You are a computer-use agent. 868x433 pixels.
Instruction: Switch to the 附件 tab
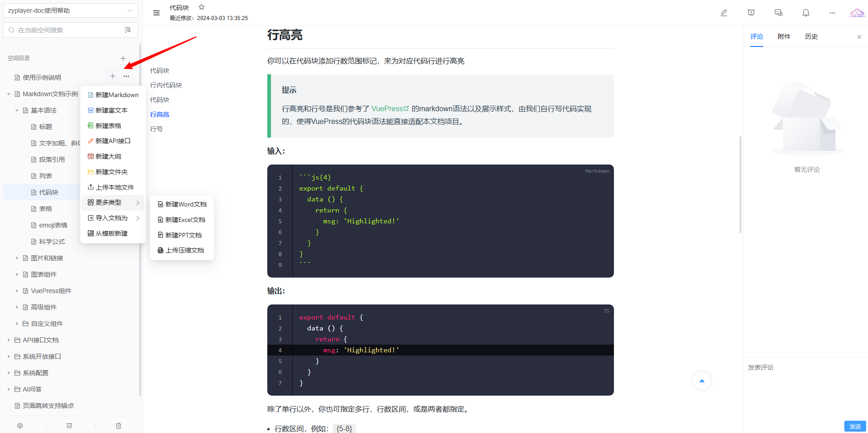784,36
